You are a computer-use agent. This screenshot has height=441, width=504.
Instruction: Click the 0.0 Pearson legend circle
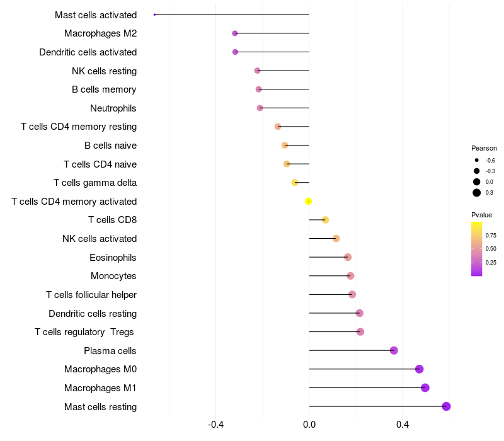[476, 182]
